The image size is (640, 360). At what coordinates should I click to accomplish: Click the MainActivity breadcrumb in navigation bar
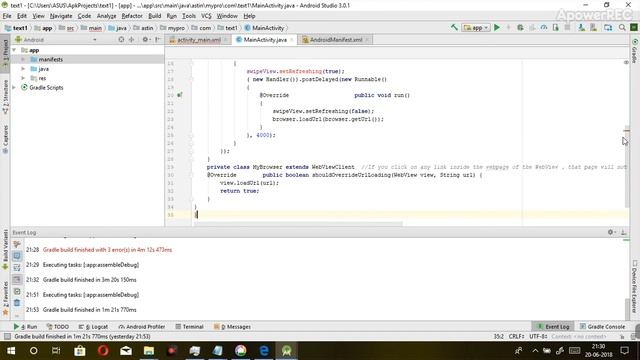264,28
